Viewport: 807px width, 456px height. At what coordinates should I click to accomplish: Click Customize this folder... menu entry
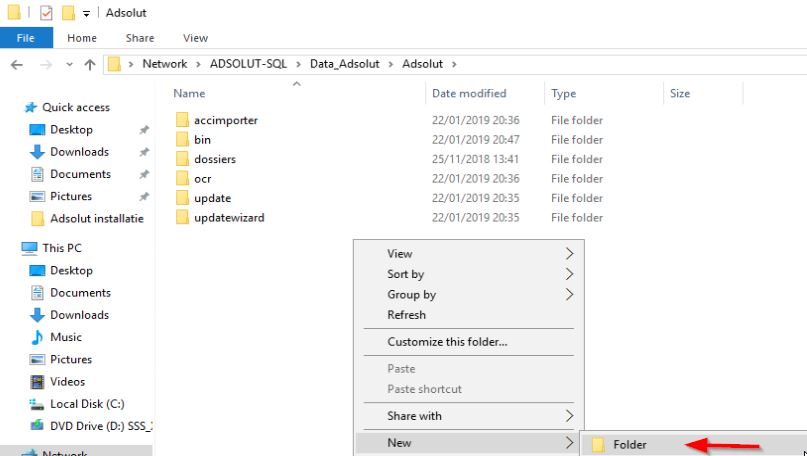click(x=447, y=342)
